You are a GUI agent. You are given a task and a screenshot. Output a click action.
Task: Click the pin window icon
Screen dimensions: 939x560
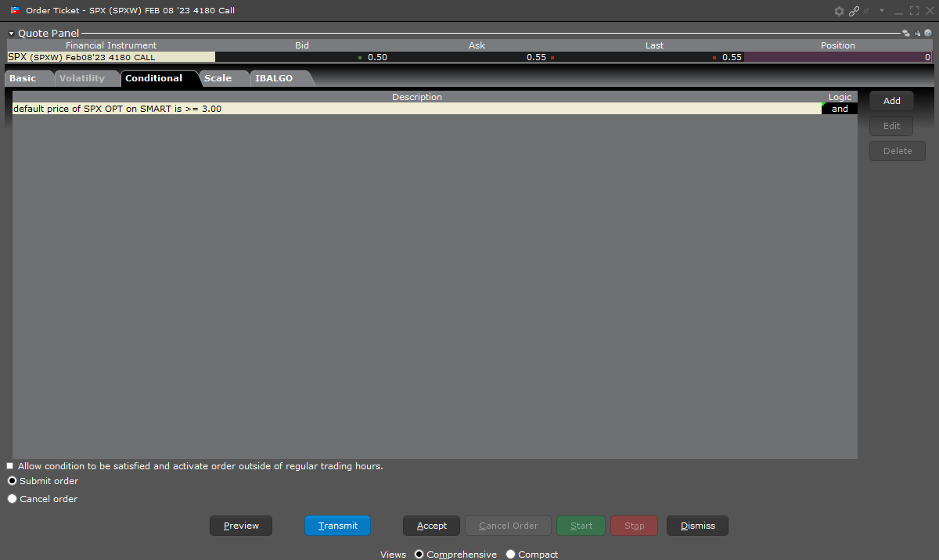point(867,11)
